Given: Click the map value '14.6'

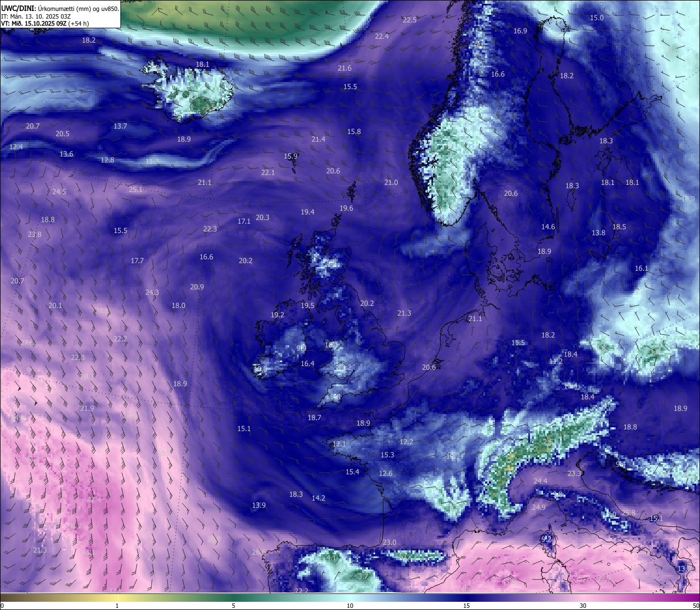Looking at the screenshot, I should (x=548, y=226).
